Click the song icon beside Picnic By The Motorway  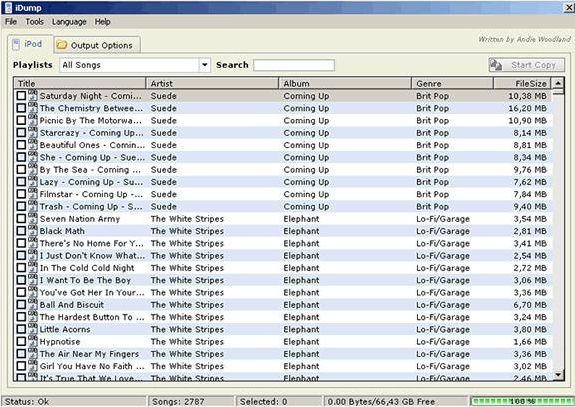(x=33, y=120)
